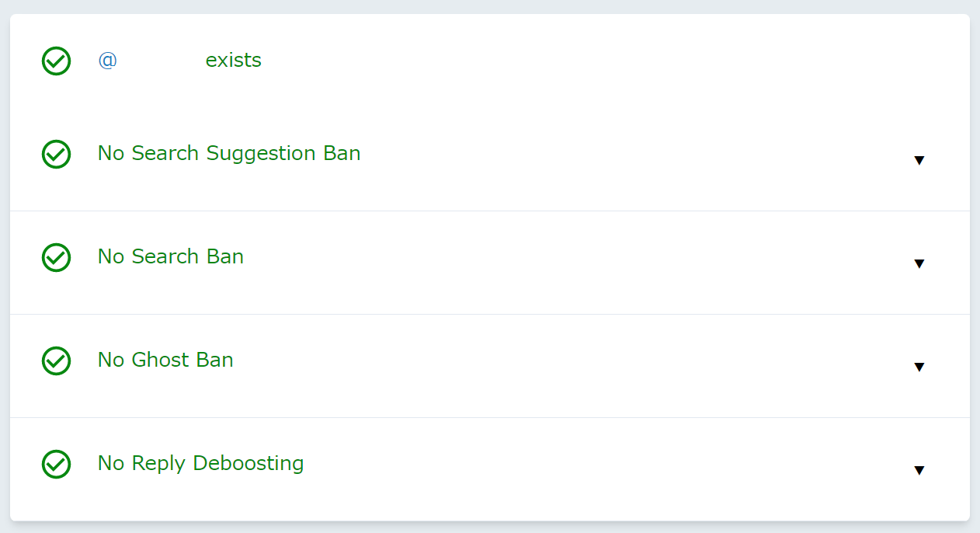
Task: Click the hidden username area after the @ symbol
Action: tap(159, 61)
